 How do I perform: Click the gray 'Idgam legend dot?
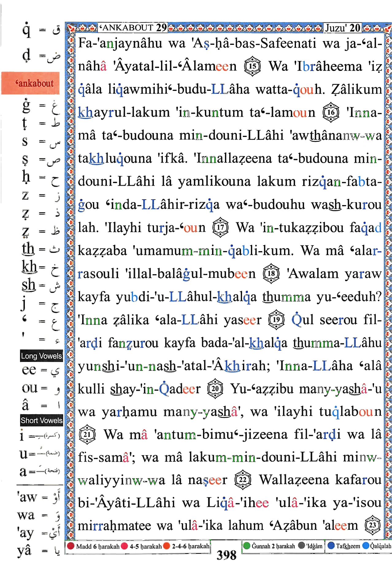pos(302,546)
